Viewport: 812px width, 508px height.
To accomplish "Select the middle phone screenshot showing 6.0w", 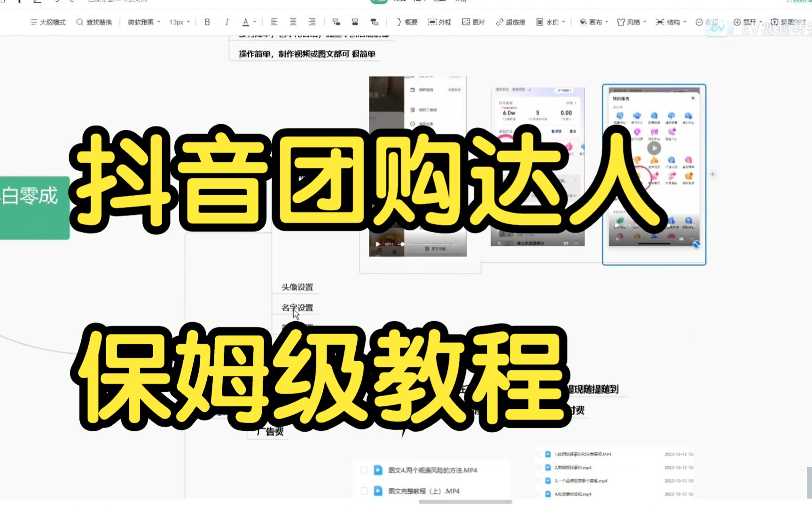I will tap(538, 167).
